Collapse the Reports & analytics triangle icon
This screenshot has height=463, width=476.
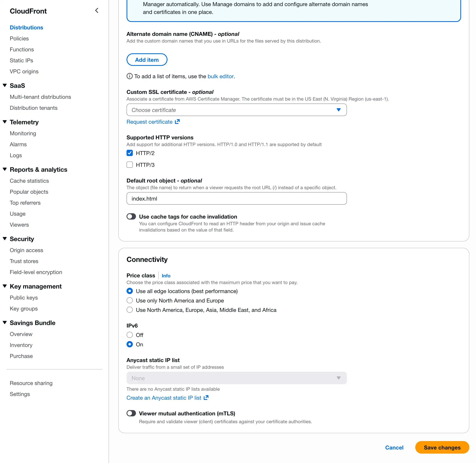point(5,169)
